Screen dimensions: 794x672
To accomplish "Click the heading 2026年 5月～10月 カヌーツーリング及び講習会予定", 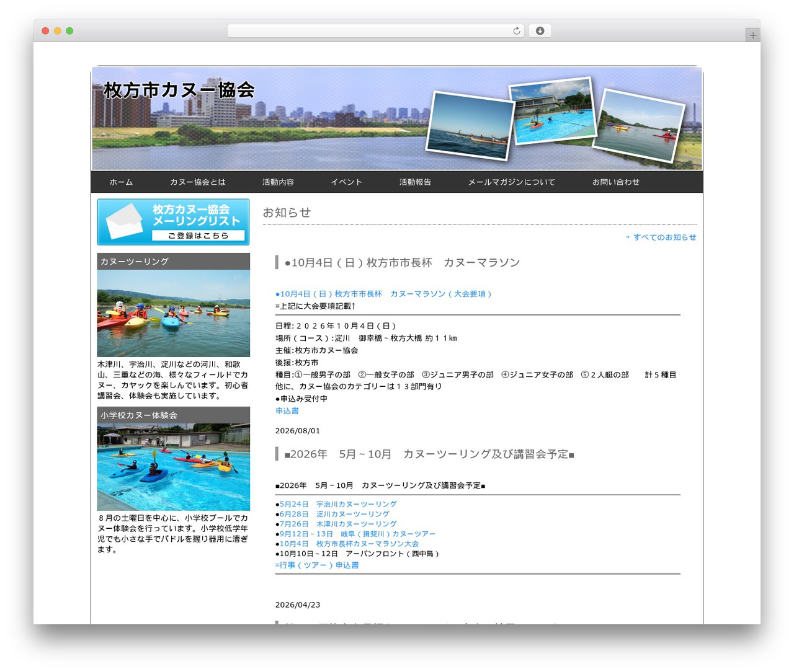I will pyautogui.click(x=429, y=454).
